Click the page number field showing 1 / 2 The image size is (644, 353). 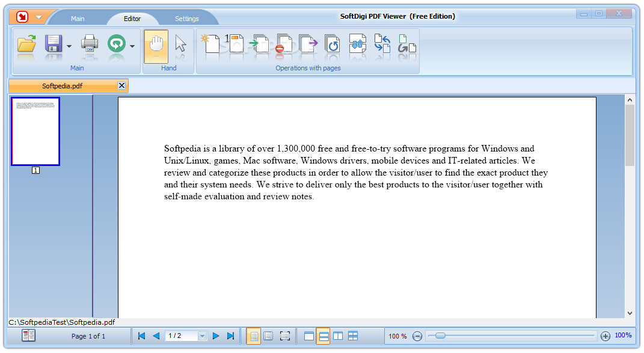click(x=182, y=336)
